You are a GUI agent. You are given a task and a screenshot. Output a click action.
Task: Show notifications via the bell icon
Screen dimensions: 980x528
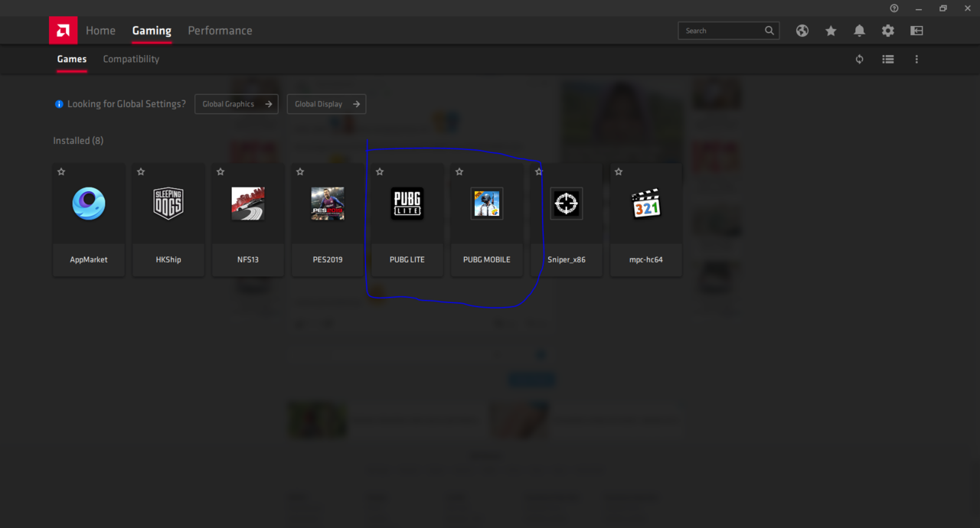(859, 31)
